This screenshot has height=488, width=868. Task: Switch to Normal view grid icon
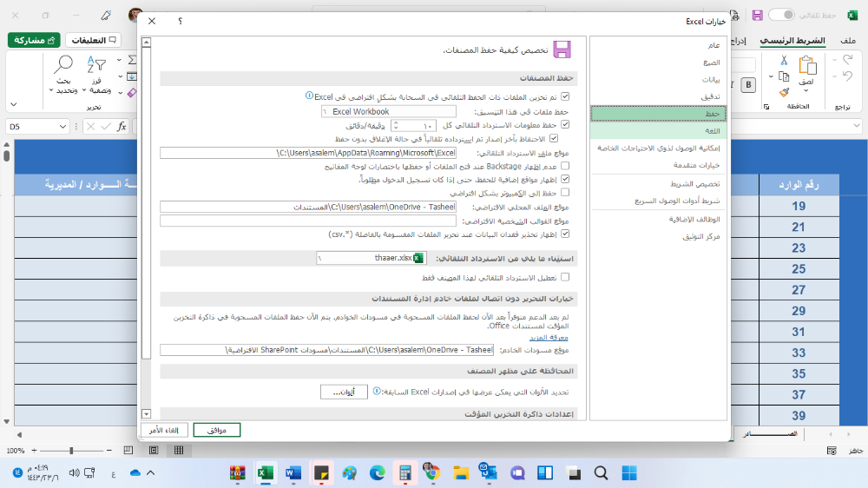[x=178, y=451]
